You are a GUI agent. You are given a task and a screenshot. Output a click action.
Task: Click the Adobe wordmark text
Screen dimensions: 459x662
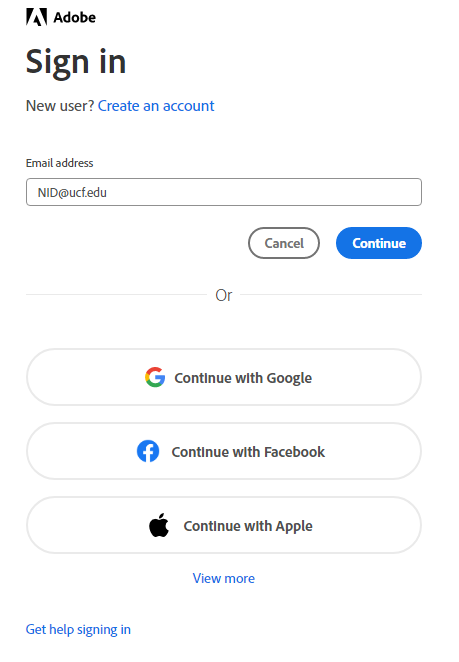click(75, 17)
